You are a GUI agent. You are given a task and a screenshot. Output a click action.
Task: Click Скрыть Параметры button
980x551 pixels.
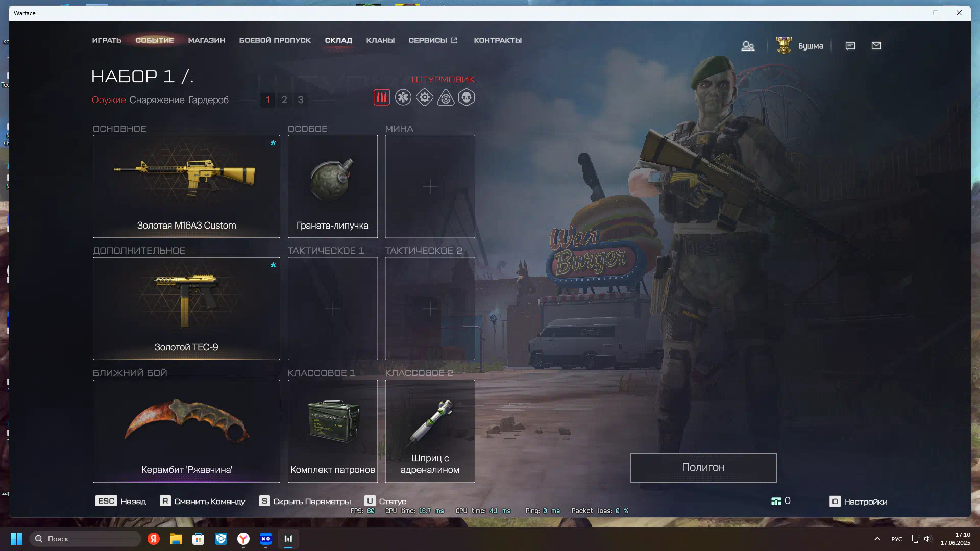pos(305,502)
